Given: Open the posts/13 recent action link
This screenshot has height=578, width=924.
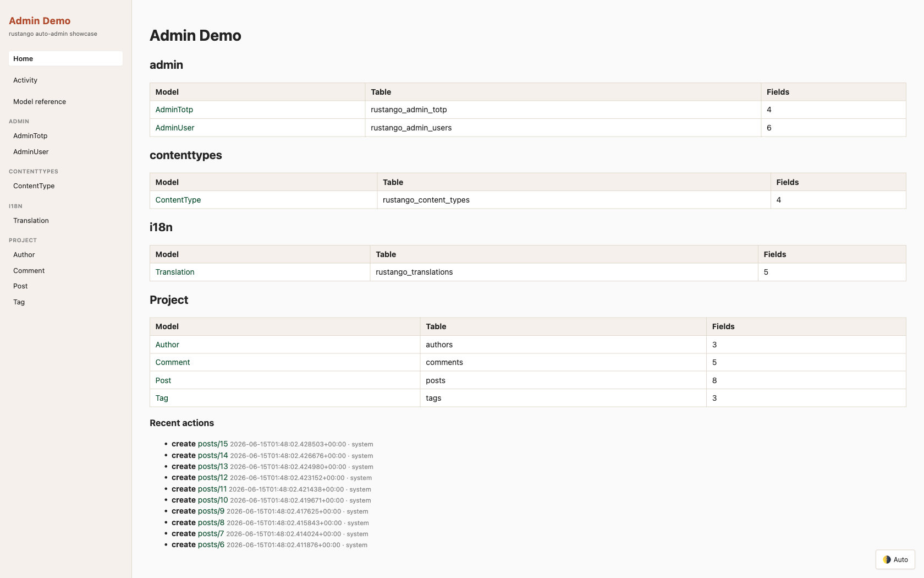Looking at the screenshot, I should [x=213, y=466].
